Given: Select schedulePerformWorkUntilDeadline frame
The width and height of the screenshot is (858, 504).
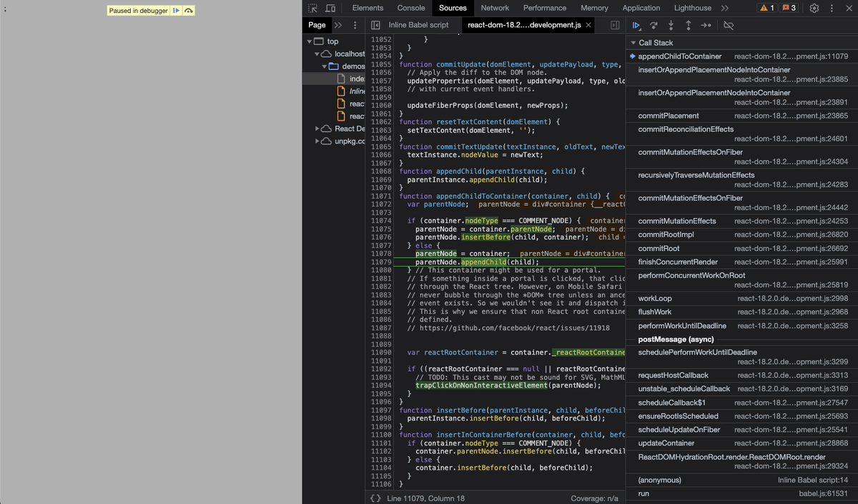Looking at the screenshot, I should coord(741,357).
